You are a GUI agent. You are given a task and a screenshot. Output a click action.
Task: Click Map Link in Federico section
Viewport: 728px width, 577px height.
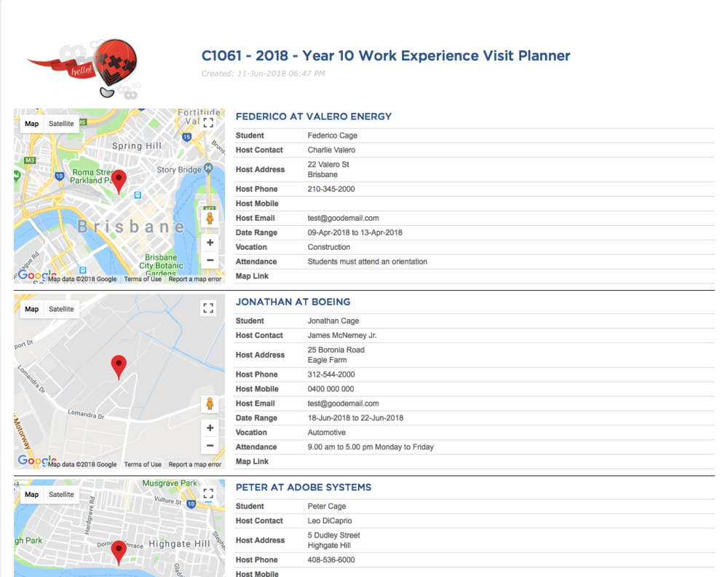pyautogui.click(x=252, y=276)
